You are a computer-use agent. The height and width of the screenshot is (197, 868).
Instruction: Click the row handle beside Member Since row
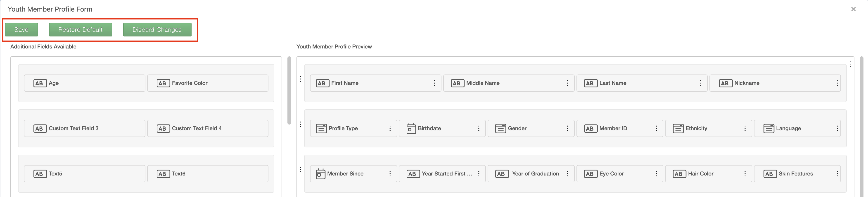click(301, 169)
